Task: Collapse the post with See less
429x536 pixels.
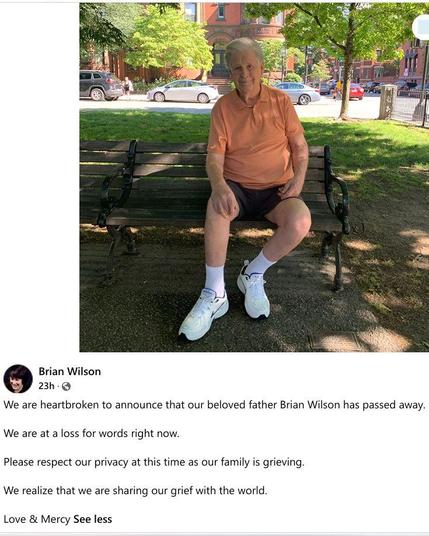Action: pyautogui.click(x=93, y=519)
